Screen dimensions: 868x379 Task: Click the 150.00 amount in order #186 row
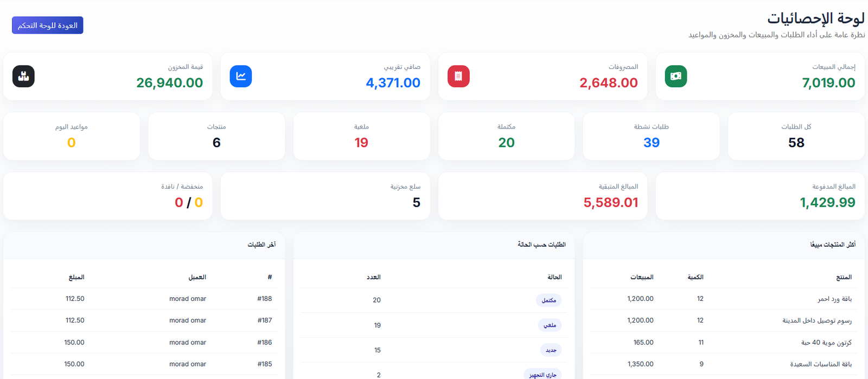tap(74, 343)
